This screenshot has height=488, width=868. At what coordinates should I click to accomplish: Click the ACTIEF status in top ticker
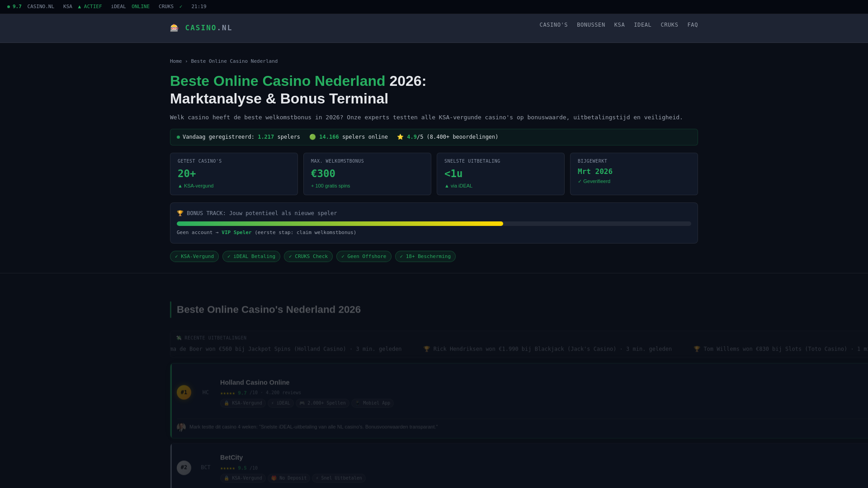[x=90, y=7]
